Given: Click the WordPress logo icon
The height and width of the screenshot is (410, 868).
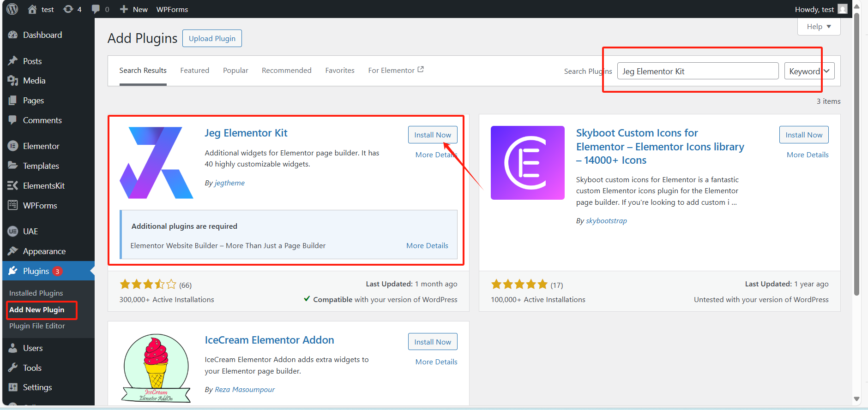Looking at the screenshot, I should [x=12, y=9].
